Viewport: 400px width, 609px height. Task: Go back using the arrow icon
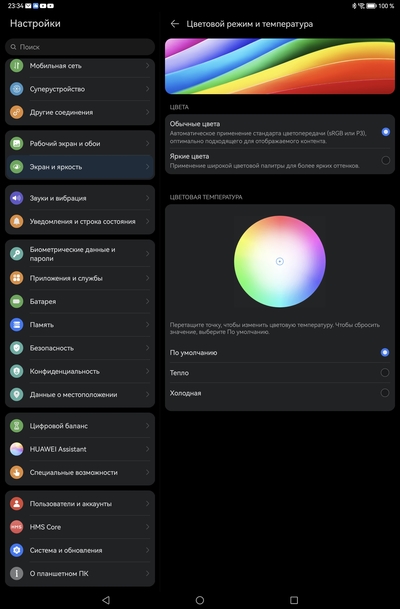pos(175,24)
